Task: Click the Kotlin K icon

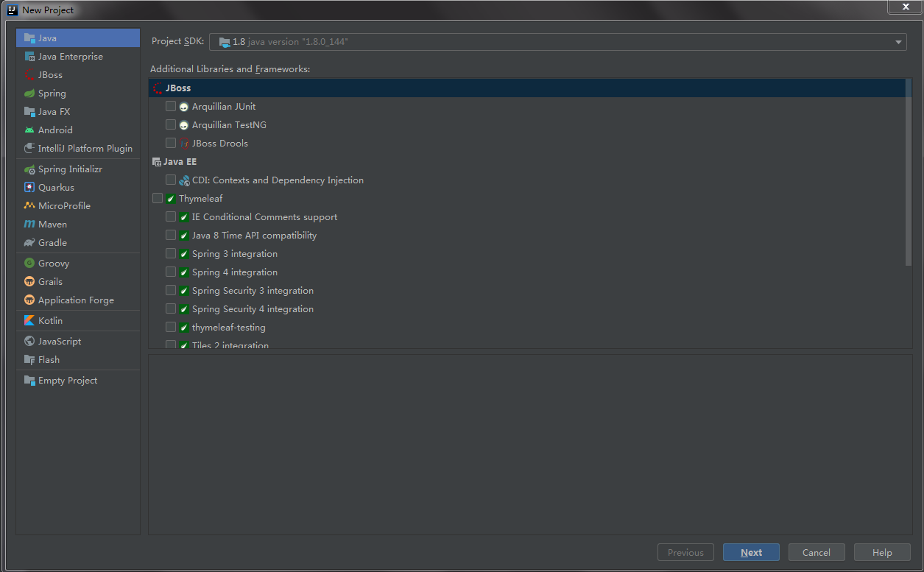Action: [29, 320]
